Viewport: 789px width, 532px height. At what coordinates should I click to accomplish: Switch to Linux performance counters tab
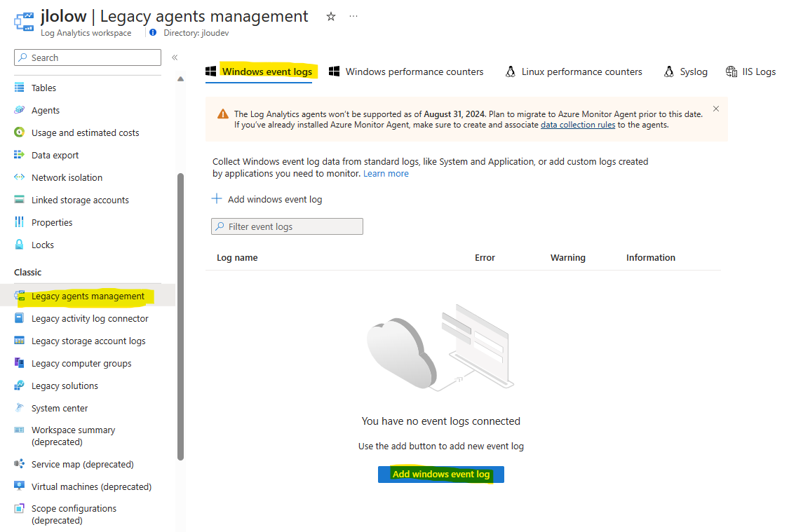pos(574,72)
